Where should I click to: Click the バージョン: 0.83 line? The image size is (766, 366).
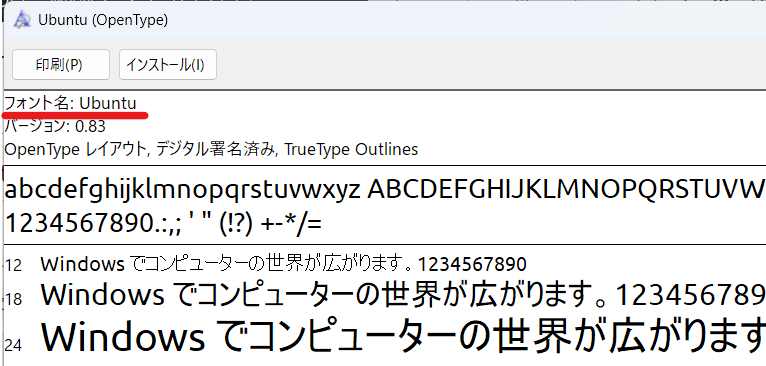coord(55,127)
